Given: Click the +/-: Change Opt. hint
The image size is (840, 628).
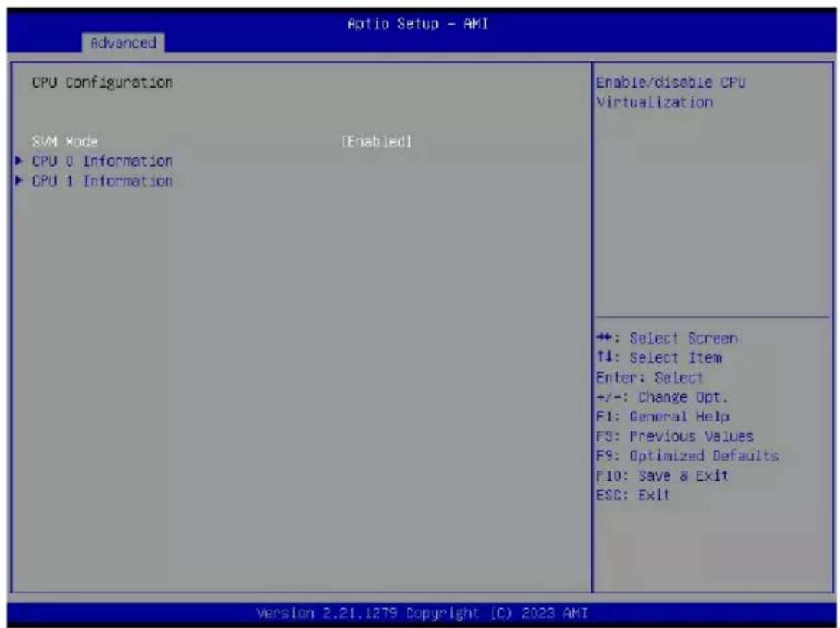Looking at the screenshot, I should (662, 398).
